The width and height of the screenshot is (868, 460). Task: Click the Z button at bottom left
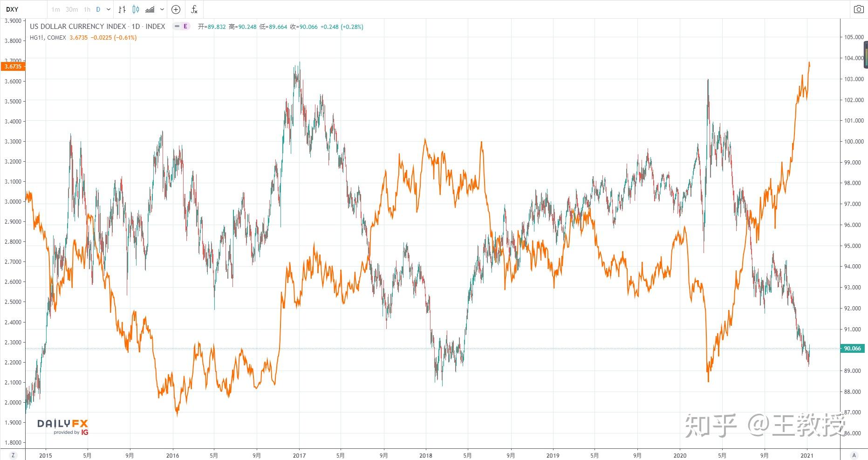pyautogui.click(x=13, y=455)
